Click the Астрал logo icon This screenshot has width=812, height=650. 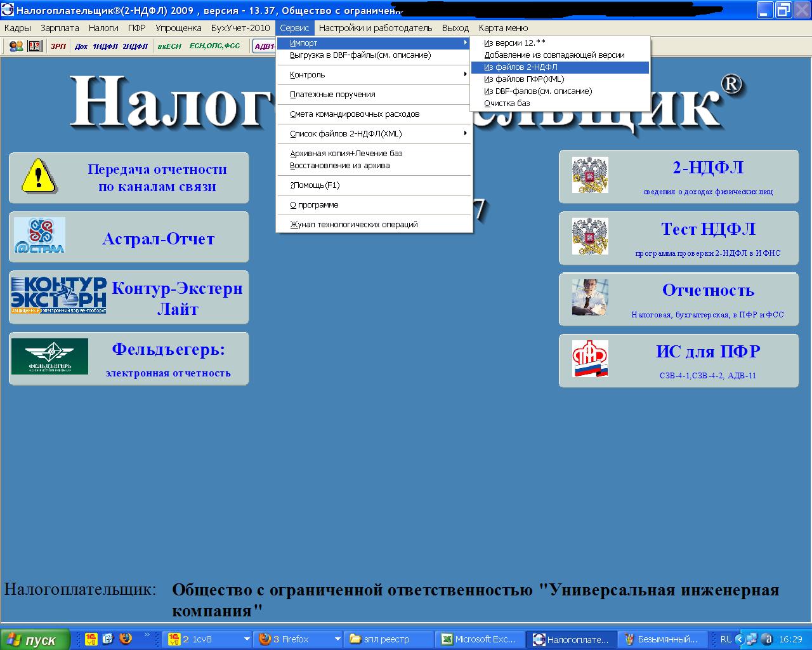(x=39, y=236)
